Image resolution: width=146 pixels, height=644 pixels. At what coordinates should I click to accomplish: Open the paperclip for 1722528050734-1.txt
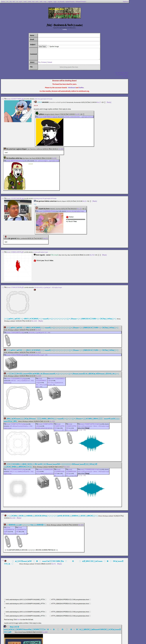click(x=19, y=541)
